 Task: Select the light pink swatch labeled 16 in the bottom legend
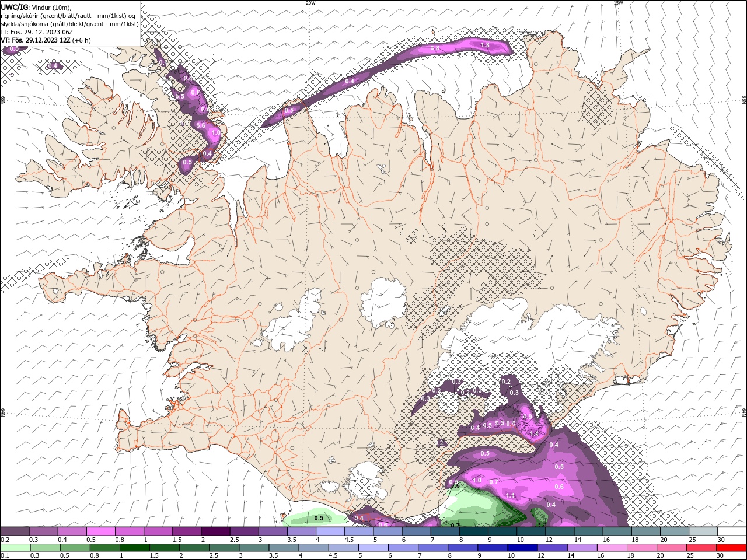612,548
